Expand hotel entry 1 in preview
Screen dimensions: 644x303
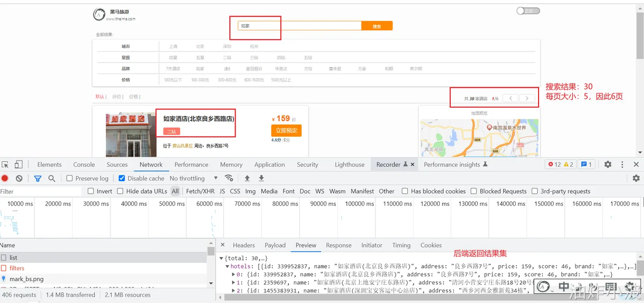233,282
